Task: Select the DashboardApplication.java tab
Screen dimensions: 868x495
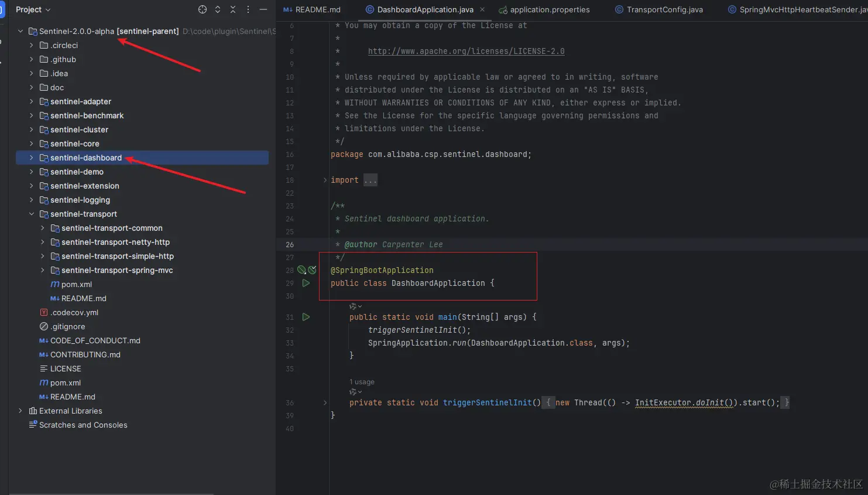Action: tap(426, 9)
